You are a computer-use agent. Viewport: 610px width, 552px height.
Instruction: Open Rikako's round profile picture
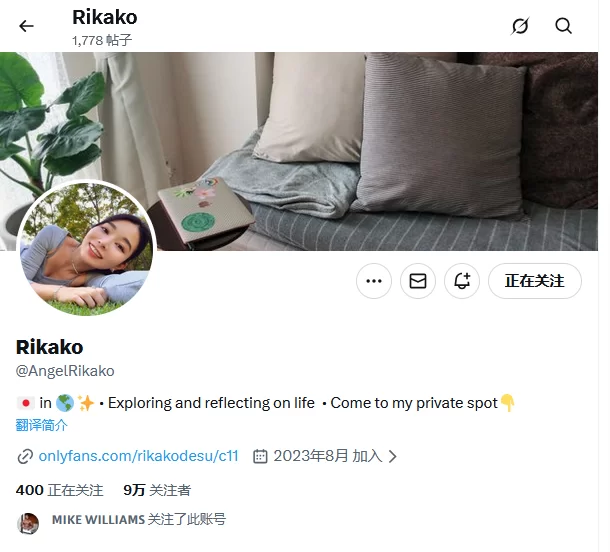click(x=86, y=248)
